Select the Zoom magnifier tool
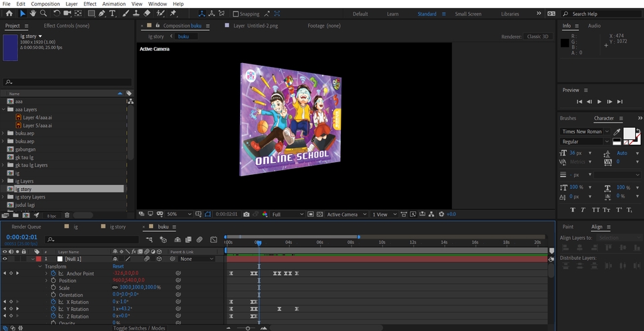This screenshot has width=644, height=331. pos(43,13)
